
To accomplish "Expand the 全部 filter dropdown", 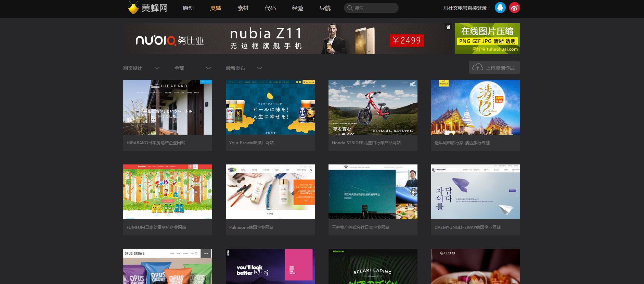I will (x=193, y=68).
